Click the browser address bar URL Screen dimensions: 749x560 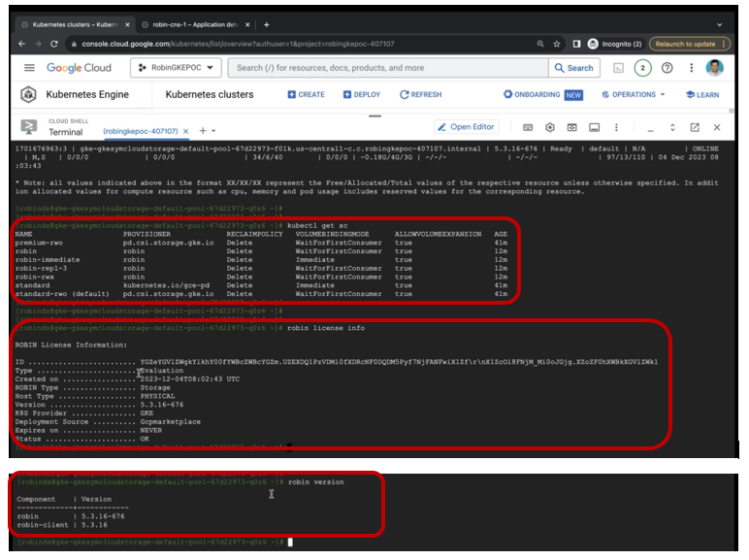pyautogui.click(x=238, y=44)
